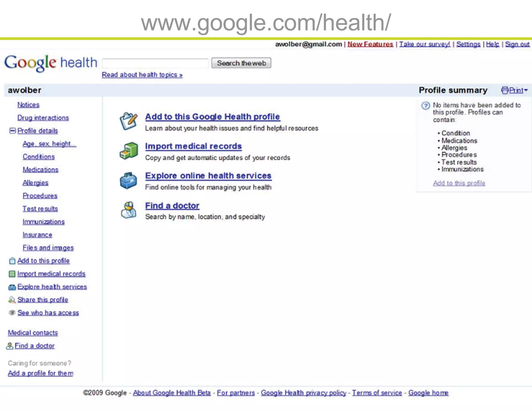Click Sign out link
This screenshot has width=532, height=411.
(517, 44)
